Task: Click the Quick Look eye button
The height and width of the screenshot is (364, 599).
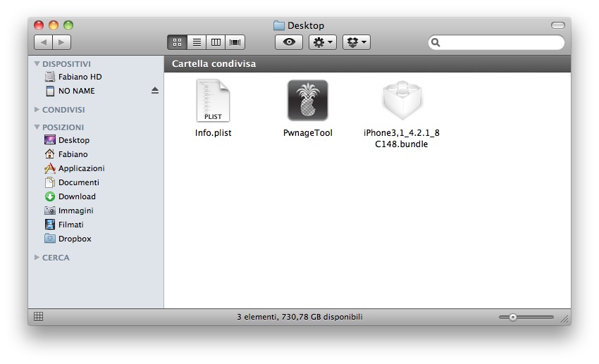Action: pos(288,42)
